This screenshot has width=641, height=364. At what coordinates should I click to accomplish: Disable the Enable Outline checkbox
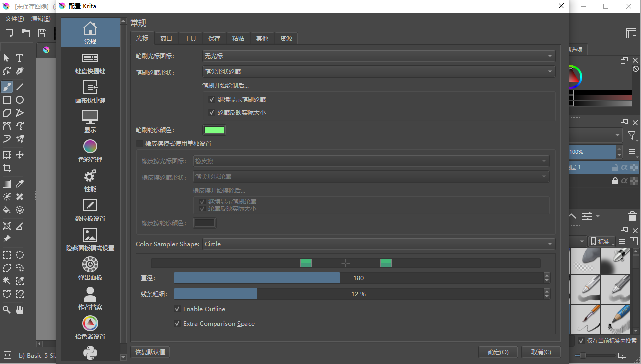pos(177,309)
